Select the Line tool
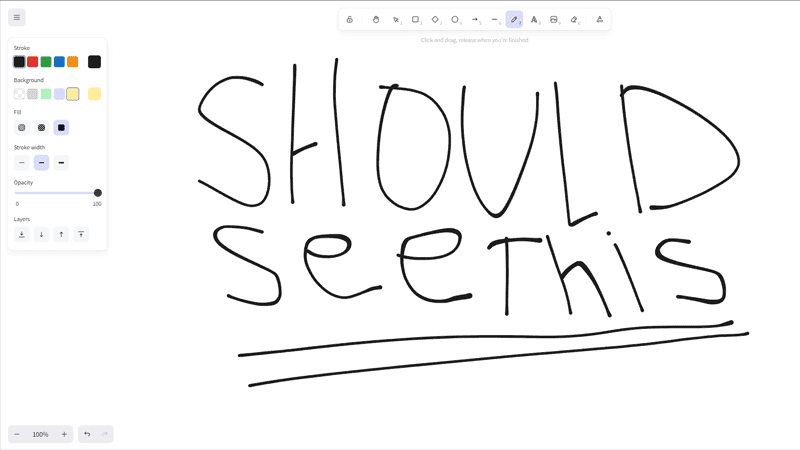The width and height of the screenshot is (800, 450). (x=494, y=19)
